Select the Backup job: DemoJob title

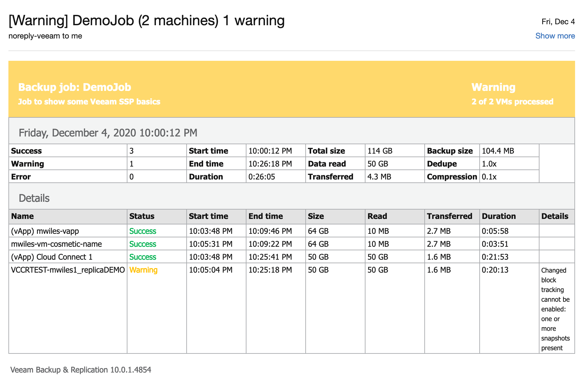(x=75, y=87)
